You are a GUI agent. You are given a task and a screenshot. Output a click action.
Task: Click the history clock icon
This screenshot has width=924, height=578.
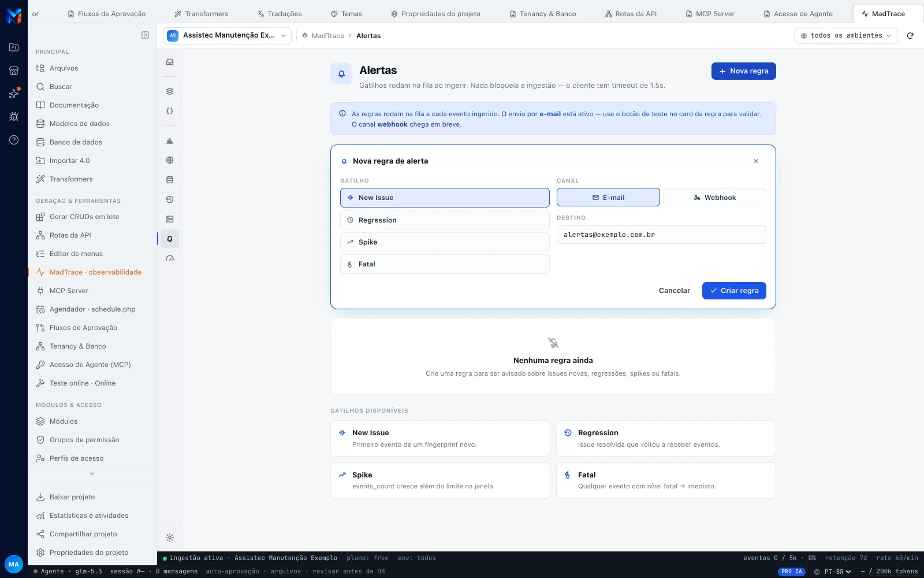point(170,199)
